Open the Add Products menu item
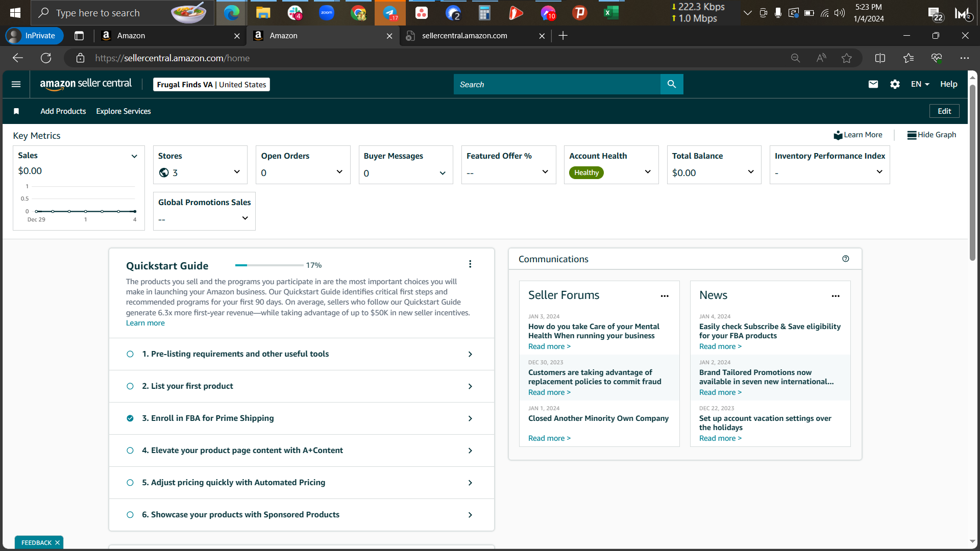980x551 pixels. (63, 111)
